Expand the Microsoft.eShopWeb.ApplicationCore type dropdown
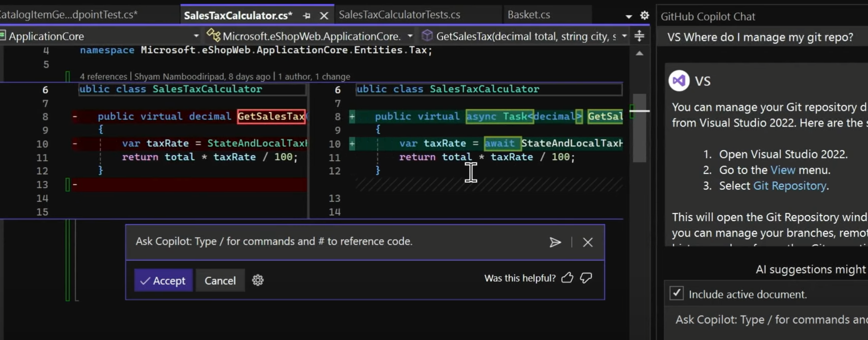The height and width of the screenshot is (340, 868). [410, 36]
